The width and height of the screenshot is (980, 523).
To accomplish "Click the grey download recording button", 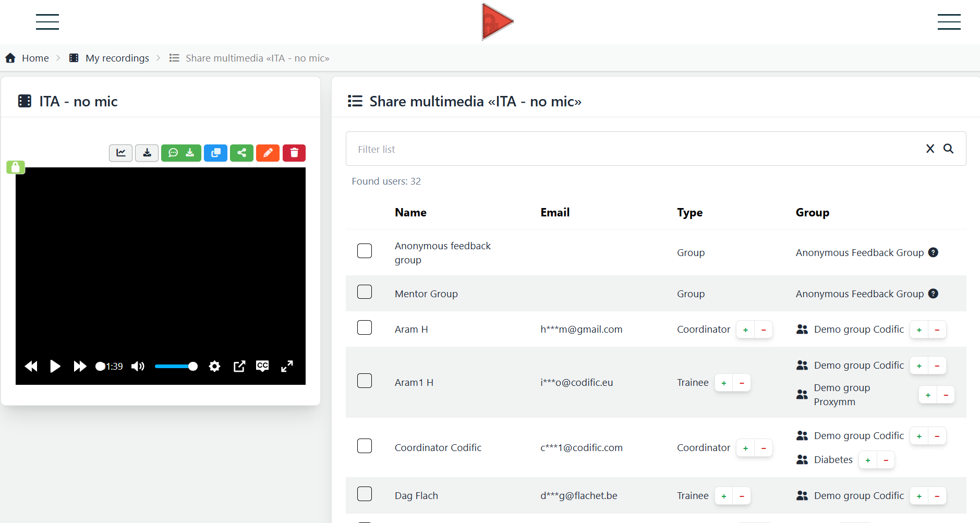I will coord(147,153).
